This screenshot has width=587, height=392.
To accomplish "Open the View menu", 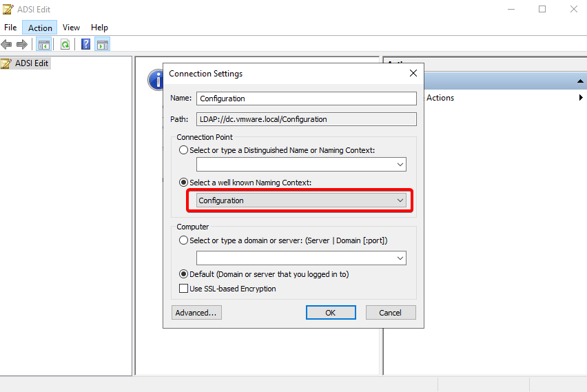I will (71, 28).
